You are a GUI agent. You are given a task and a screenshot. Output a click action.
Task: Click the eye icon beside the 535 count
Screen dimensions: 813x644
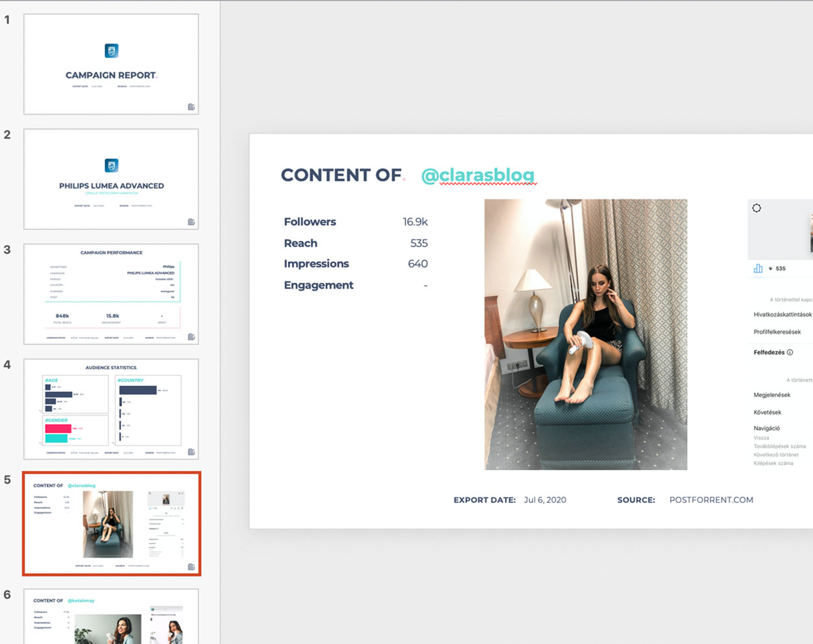771,268
